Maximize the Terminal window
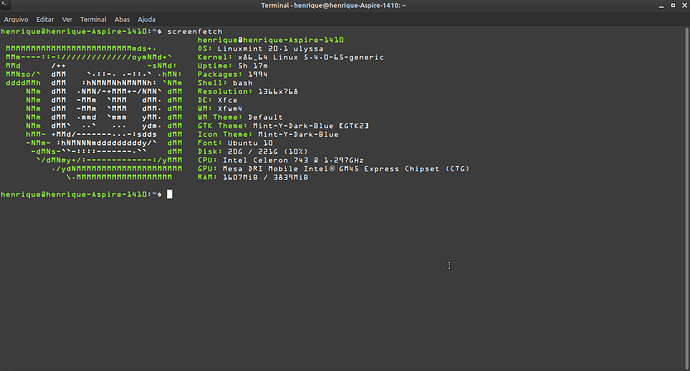The width and height of the screenshot is (690, 371). point(673,5)
